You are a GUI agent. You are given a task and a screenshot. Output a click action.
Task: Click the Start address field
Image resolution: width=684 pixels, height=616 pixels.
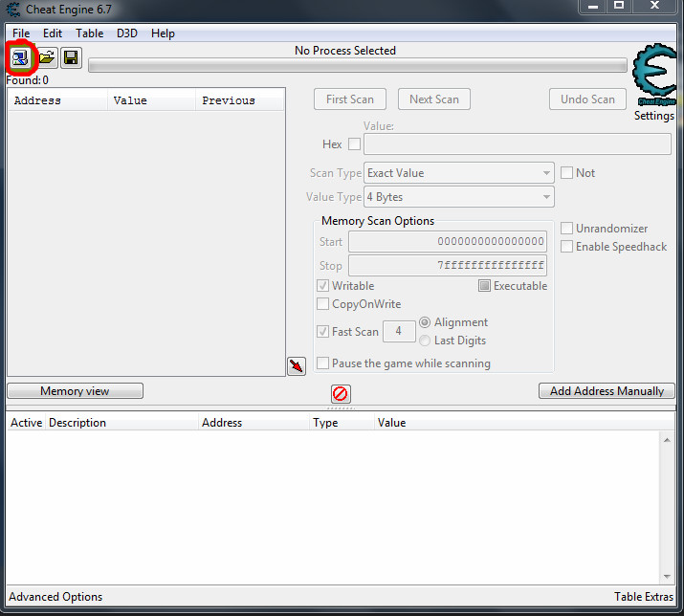tap(448, 241)
